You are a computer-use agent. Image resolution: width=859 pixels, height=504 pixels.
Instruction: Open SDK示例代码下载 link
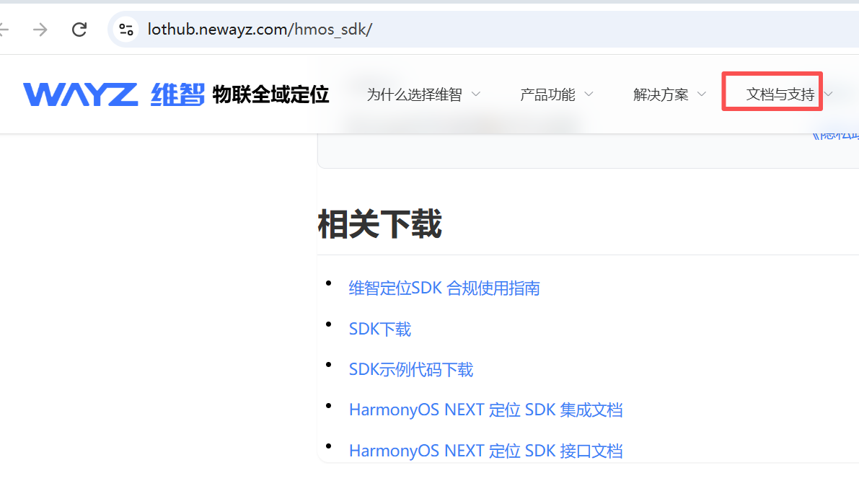(x=411, y=370)
